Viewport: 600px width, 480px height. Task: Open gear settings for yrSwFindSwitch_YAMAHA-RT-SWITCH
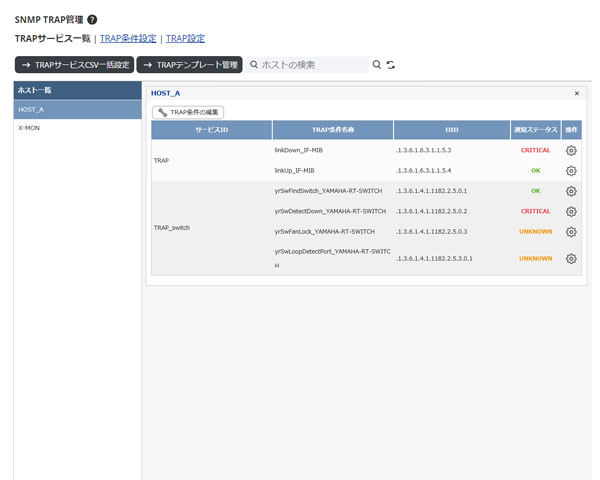[x=571, y=191]
